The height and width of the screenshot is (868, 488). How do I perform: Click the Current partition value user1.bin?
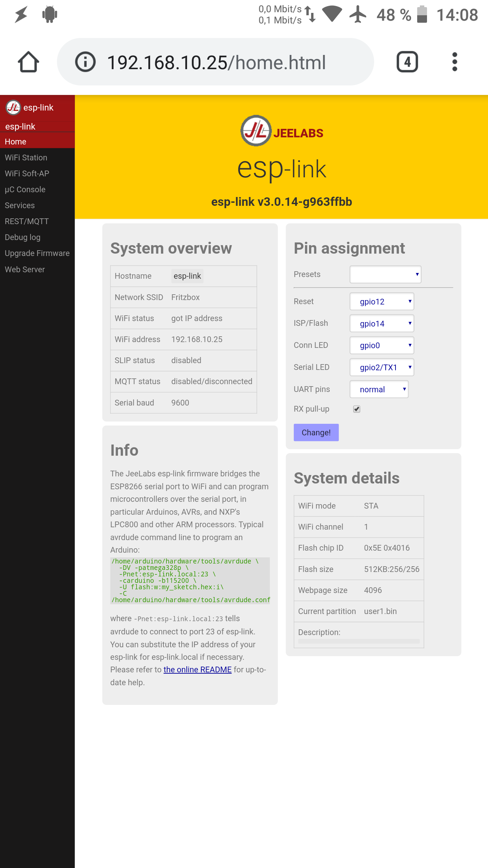click(x=381, y=611)
